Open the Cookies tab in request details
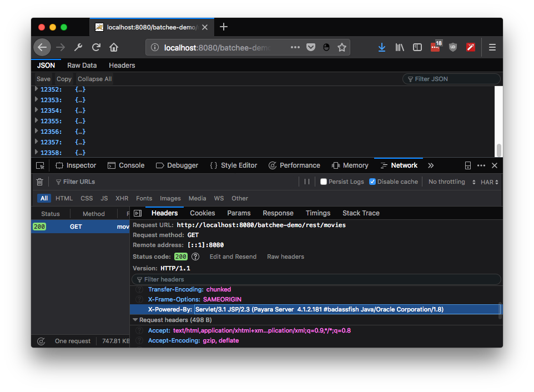Image resolution: width=534 pixels, height=392 pixels. (202, 213)
